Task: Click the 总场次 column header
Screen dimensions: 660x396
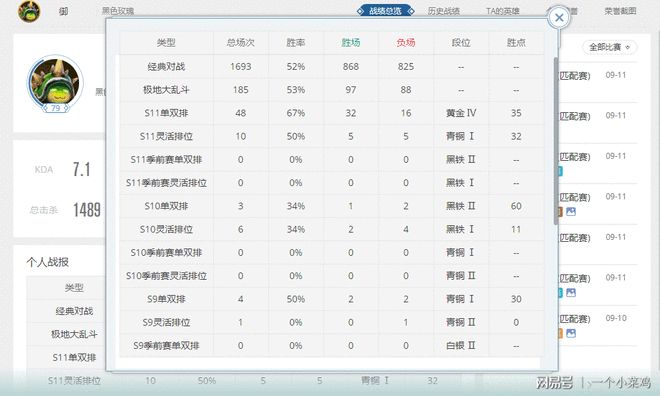Action: click(240, 43)
